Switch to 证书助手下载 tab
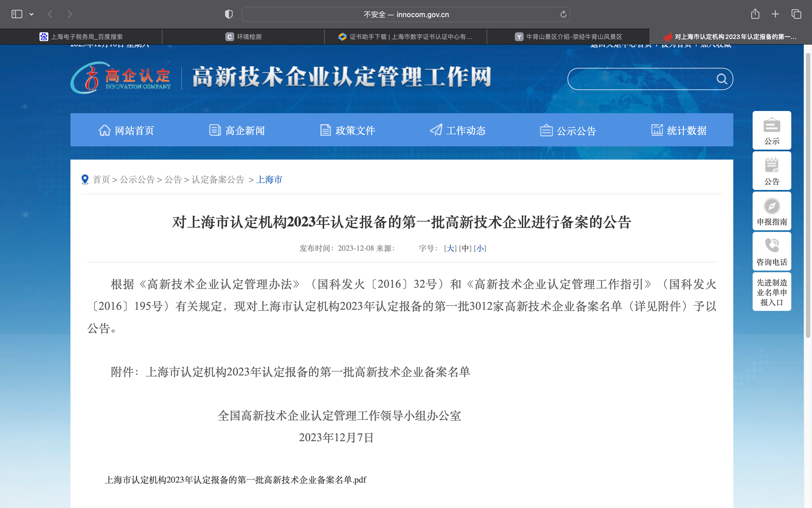This screenshot has width=812, height=508. tap(406, 37)
